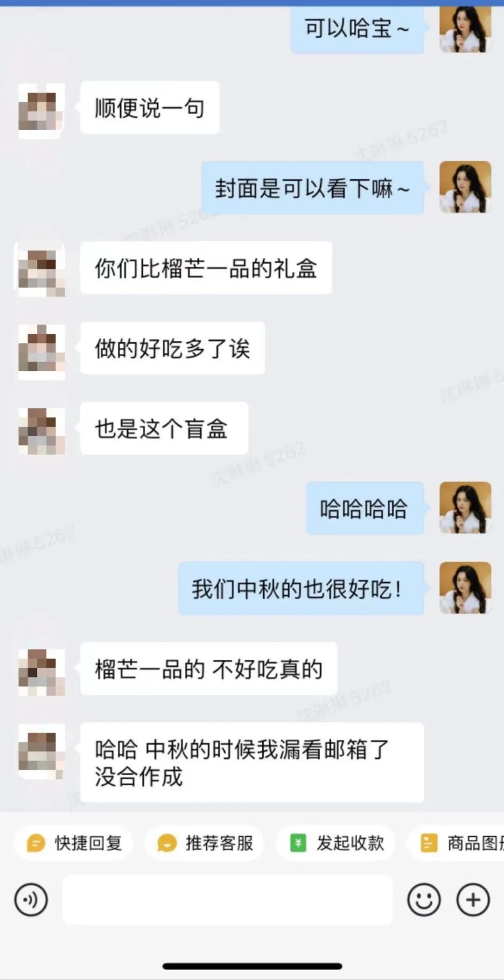This screenshot has width=504, height=980.
Task: Open the plus attachments menu
Action: [473, 899]
